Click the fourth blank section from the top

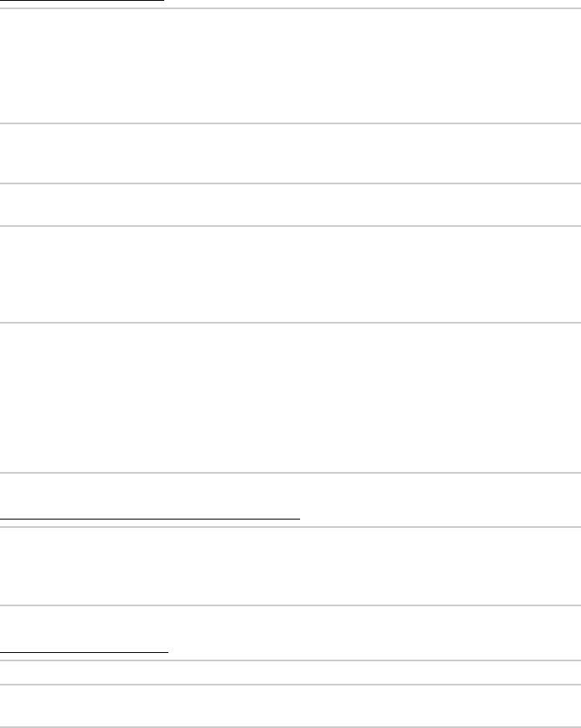pyautogui.click(x=290, y=274)
